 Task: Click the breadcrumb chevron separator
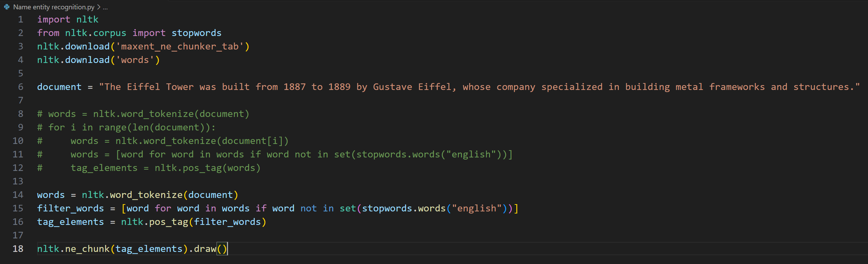point(99,7)
